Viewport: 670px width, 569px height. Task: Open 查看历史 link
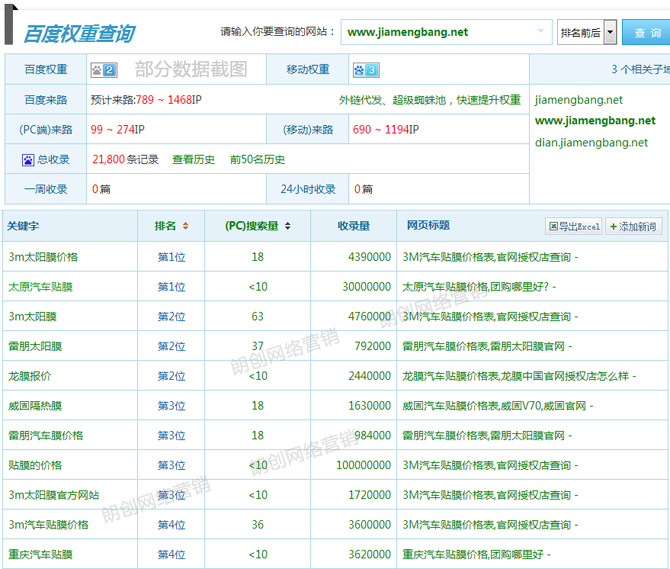(194, 159)
